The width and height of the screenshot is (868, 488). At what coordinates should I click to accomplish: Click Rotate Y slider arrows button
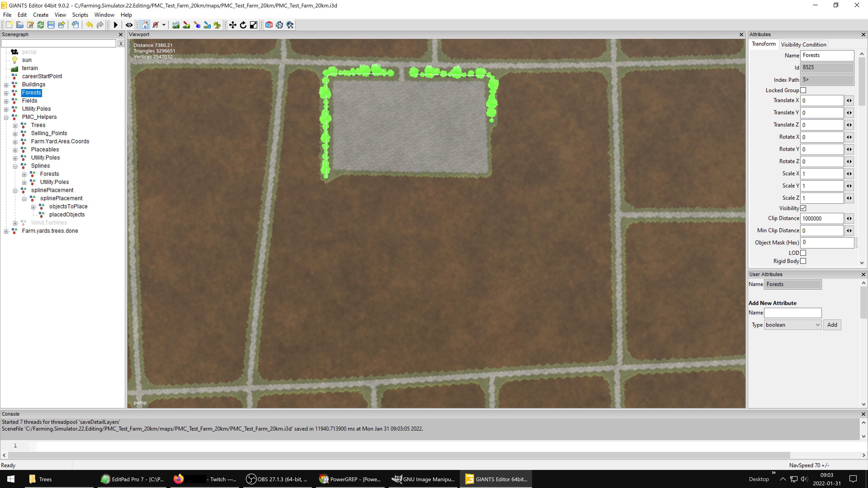pos(849,149)
